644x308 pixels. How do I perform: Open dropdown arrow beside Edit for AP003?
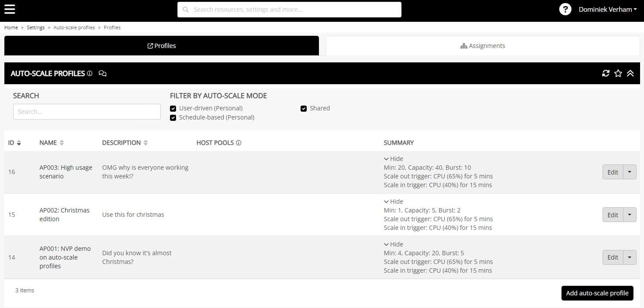tap(629, 172)
